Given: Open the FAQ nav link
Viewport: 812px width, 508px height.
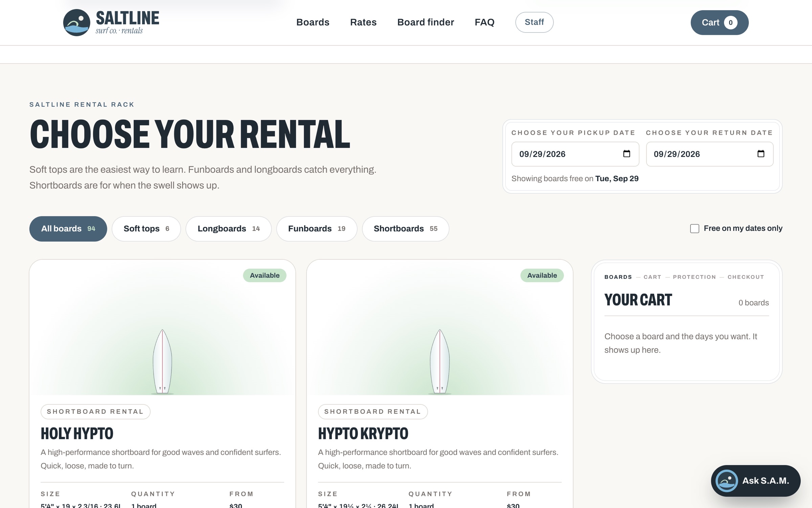Looking at the screenshot, I should (484, 22).
